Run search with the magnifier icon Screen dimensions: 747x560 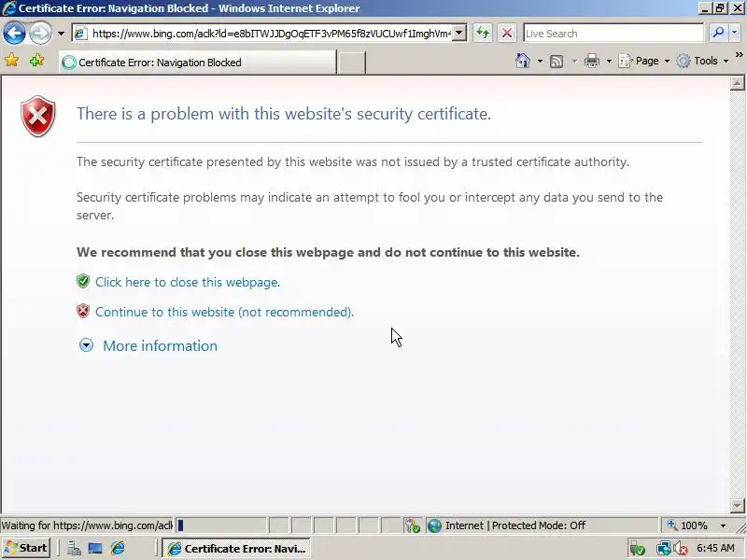717,33
